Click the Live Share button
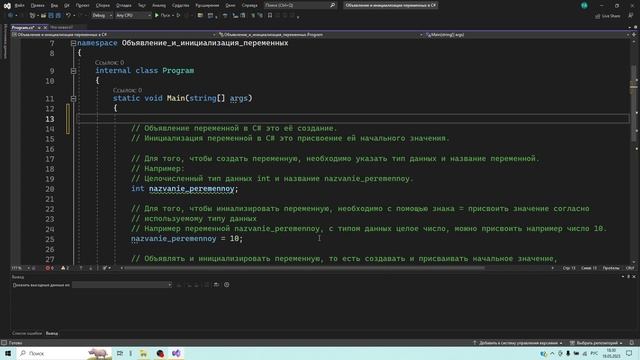 607,16
